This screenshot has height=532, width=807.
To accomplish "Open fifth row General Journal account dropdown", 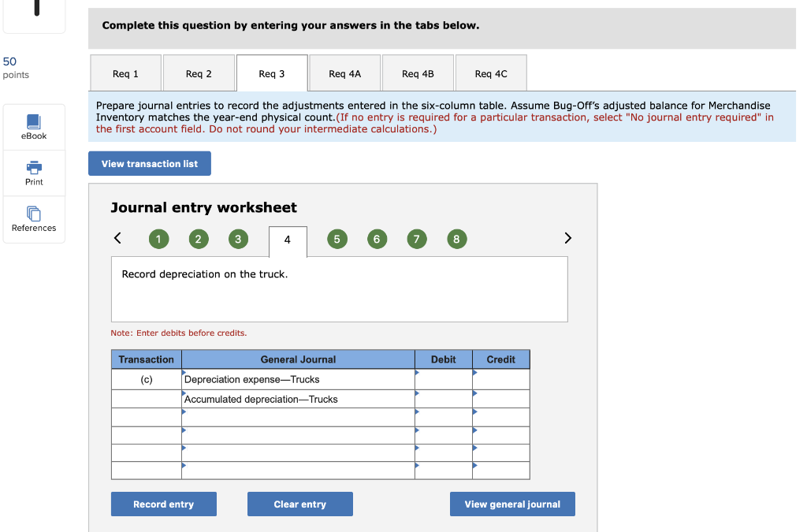I will (298, 453).
